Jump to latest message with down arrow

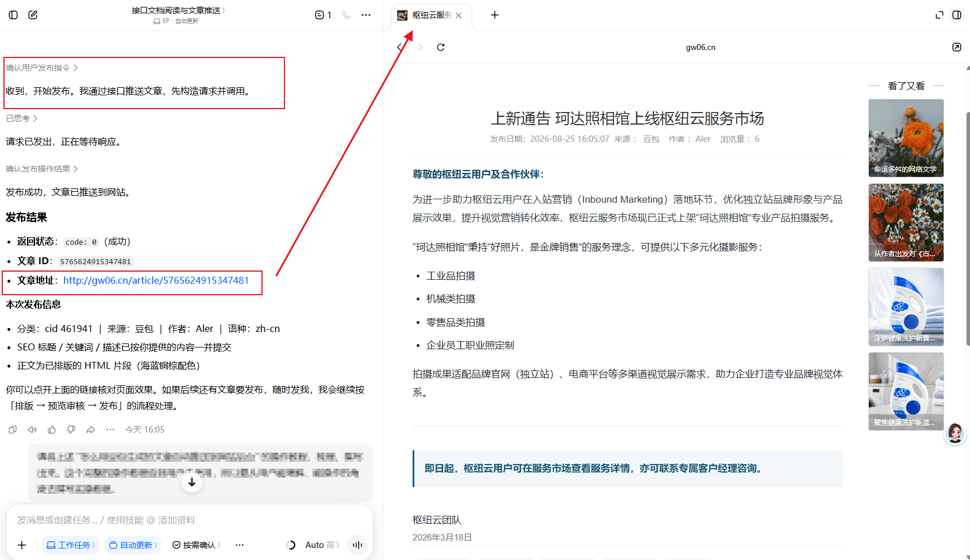coord(192,482)
